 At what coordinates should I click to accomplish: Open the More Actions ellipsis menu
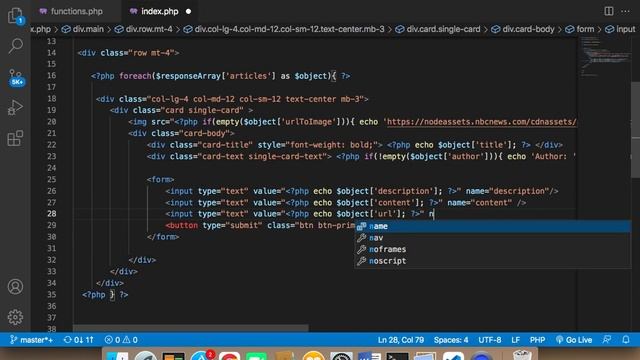(625, 11)
